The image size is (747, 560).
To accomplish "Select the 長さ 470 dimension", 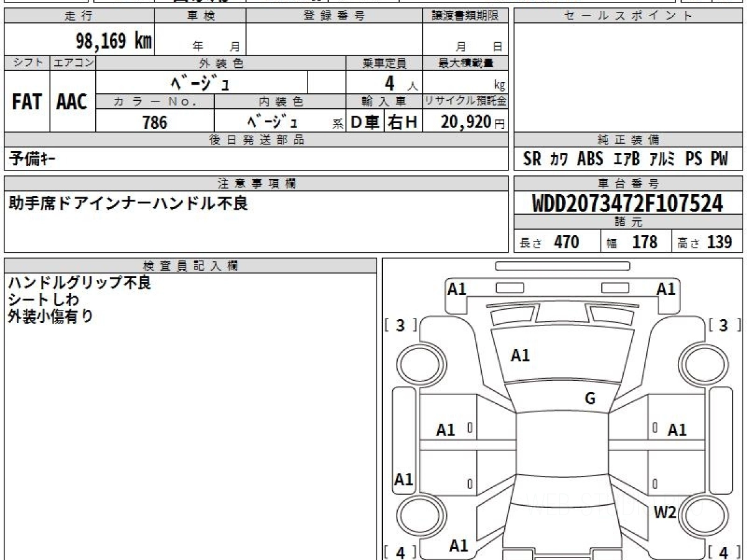I will pyautogui.click(x=550, y=242).
